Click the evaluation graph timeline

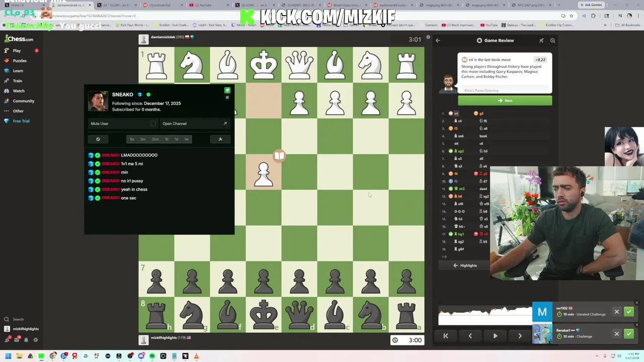485,315
